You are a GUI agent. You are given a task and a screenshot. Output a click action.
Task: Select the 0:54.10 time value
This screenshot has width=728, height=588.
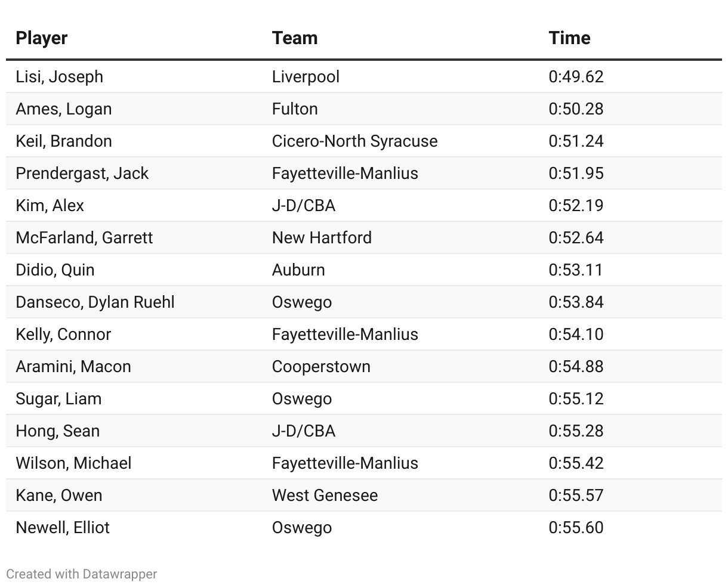(576, 334)
